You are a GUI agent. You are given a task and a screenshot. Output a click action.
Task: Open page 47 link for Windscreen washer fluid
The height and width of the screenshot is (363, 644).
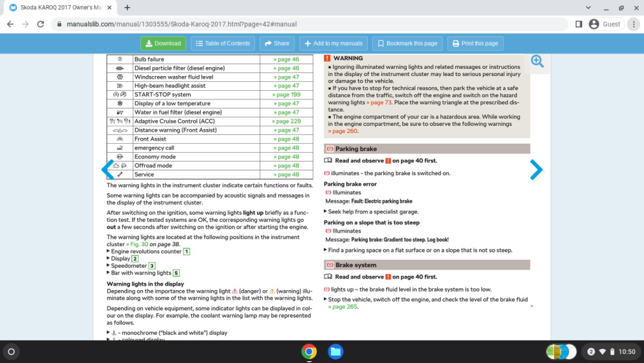tap(287, 77)
